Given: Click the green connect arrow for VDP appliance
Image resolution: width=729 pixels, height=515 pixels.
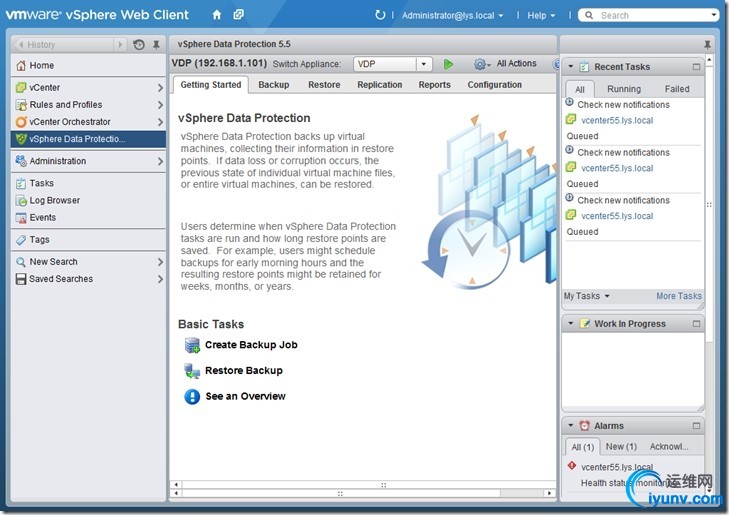Looking at the screenshot, I should point(448,64).
